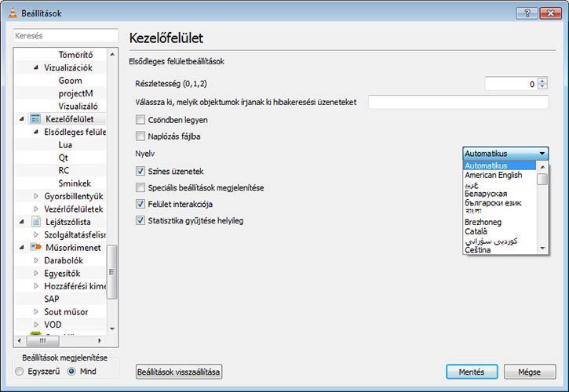This screenshot has height=392, width=569.
Task: Increase Részletesség value with up arrow
Action: [x=543, y=81]
